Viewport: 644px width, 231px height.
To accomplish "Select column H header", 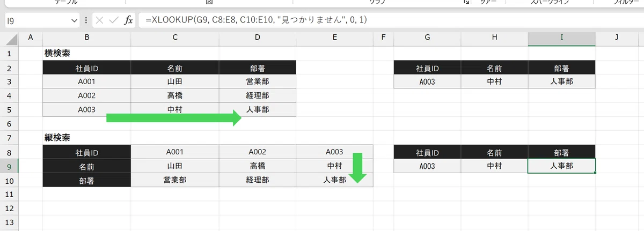I will 494,38.
